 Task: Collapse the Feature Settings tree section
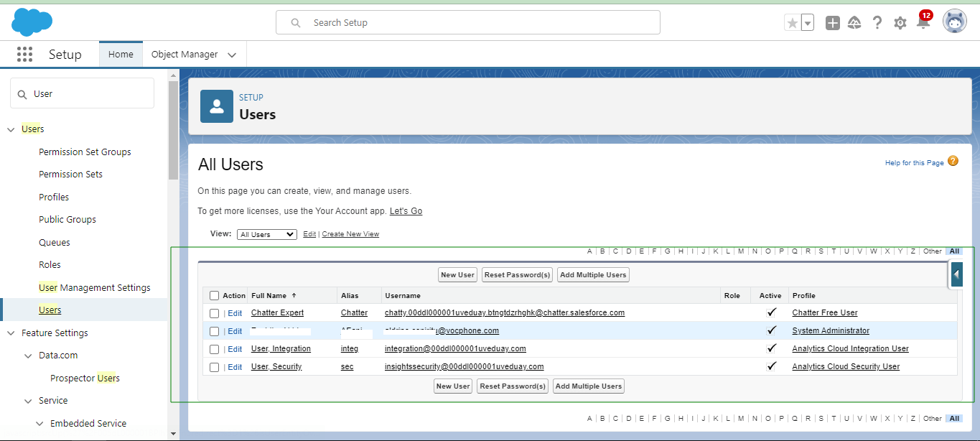coord(11,333)
